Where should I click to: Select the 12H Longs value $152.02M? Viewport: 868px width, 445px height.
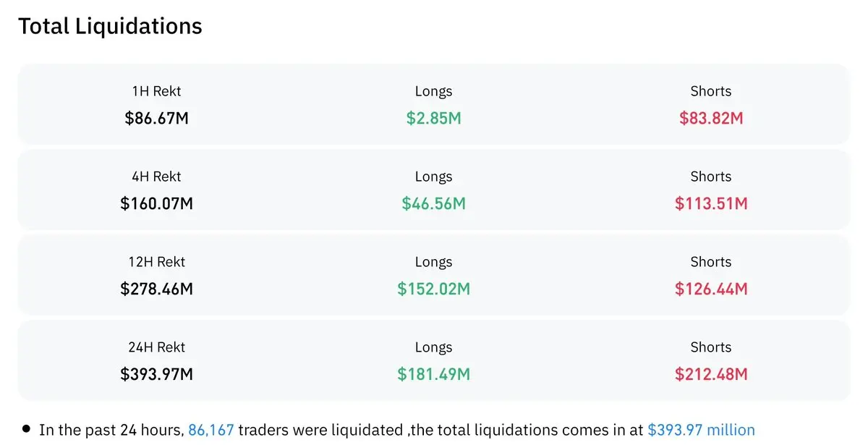point(433,289)
